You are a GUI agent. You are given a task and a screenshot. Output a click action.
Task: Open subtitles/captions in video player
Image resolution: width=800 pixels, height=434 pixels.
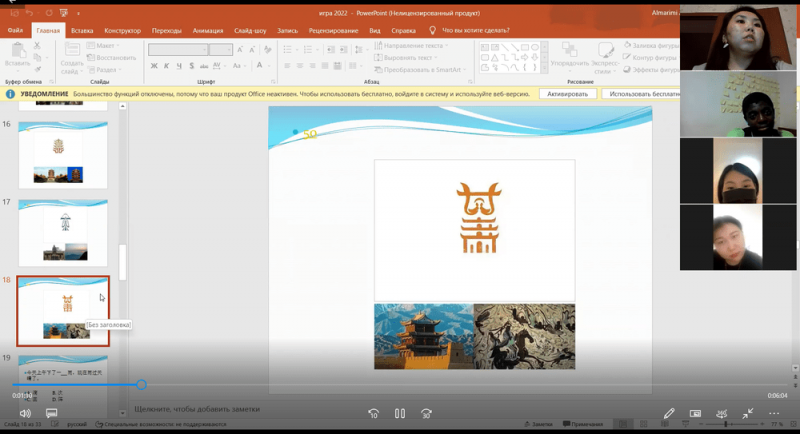pyautogui.click(x=52, y=413)
